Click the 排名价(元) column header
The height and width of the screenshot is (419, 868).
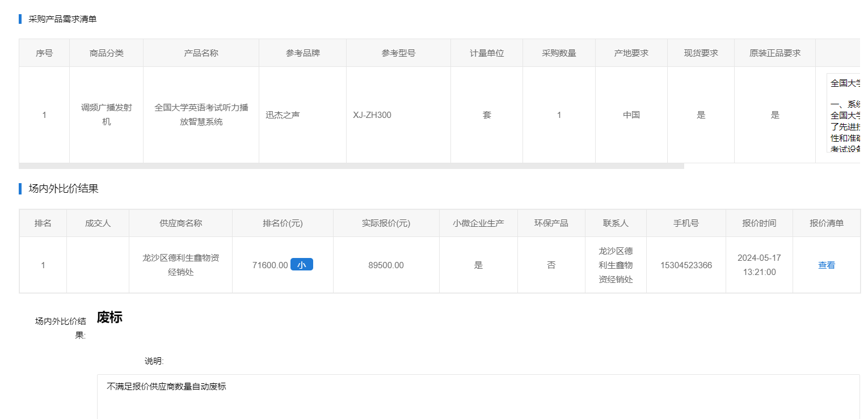[x=283, y=223]
